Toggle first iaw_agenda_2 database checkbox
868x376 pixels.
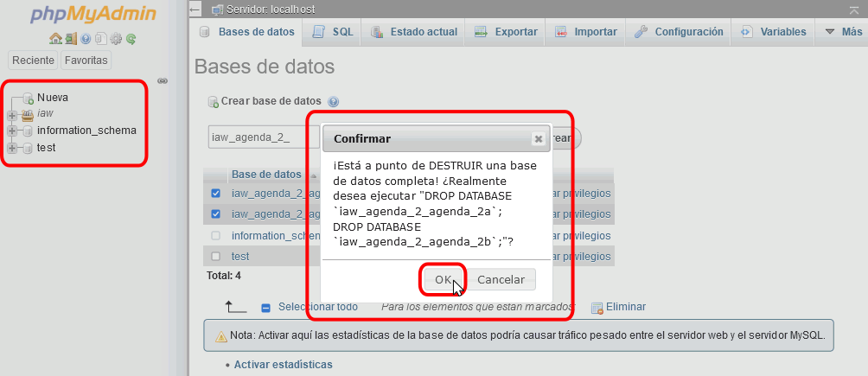pos(216,194)
